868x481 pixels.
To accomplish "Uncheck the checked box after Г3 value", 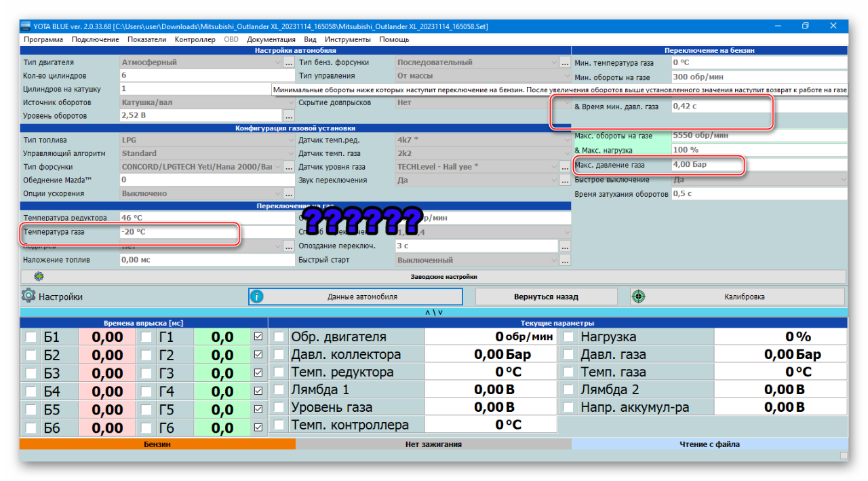I will click(x=258, y=373).
